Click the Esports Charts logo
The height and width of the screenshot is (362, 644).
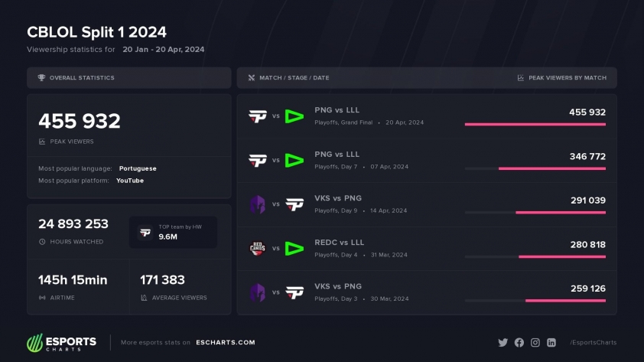coord(62,343)
